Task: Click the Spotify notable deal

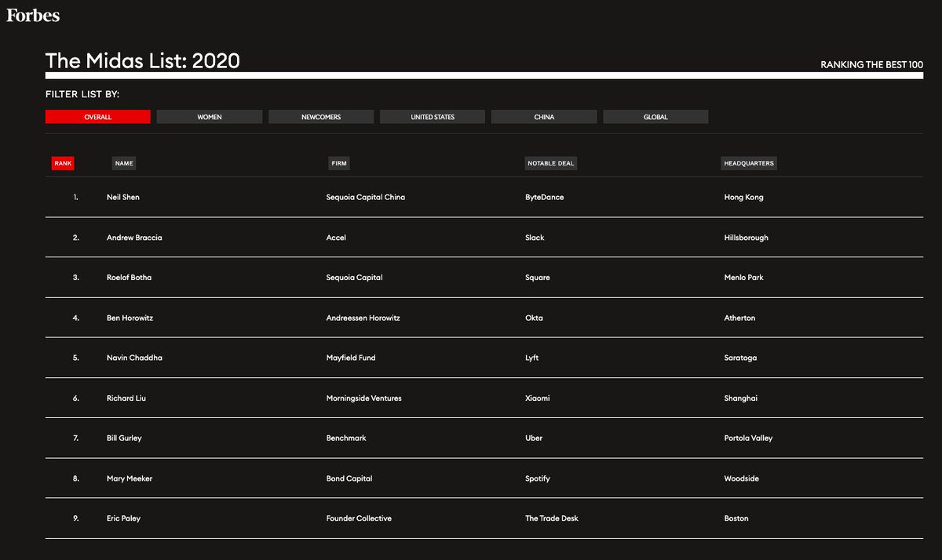Action: [538, 478]
